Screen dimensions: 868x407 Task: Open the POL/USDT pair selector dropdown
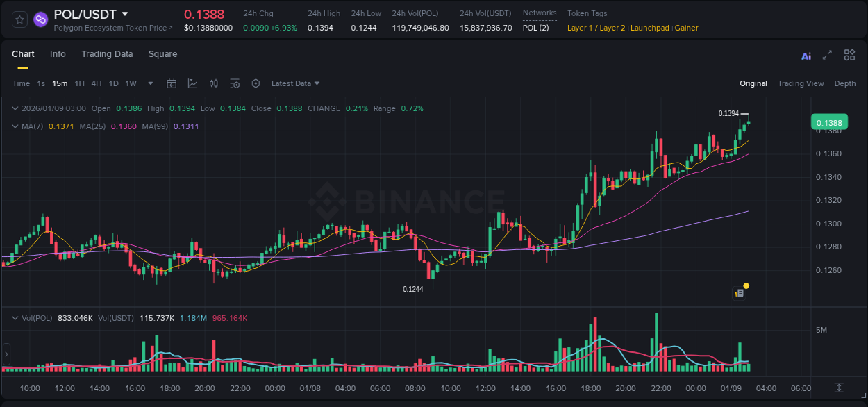tap(124, 13)
